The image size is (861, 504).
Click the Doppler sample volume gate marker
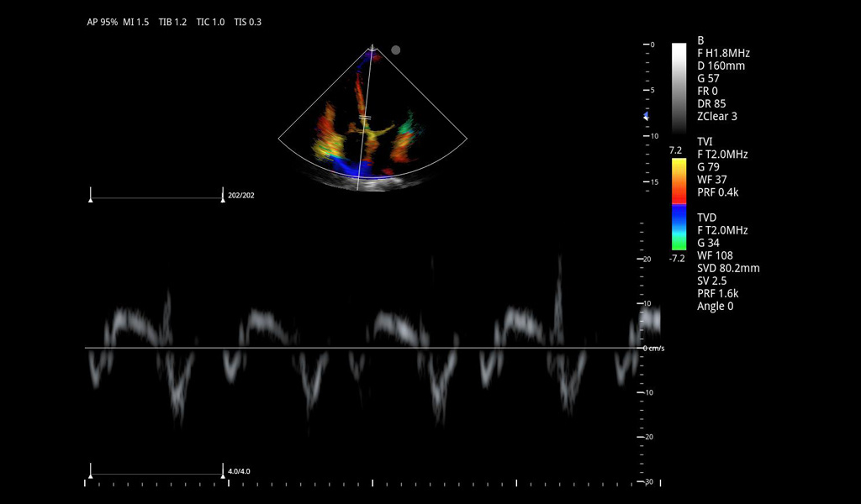[365, 117]
